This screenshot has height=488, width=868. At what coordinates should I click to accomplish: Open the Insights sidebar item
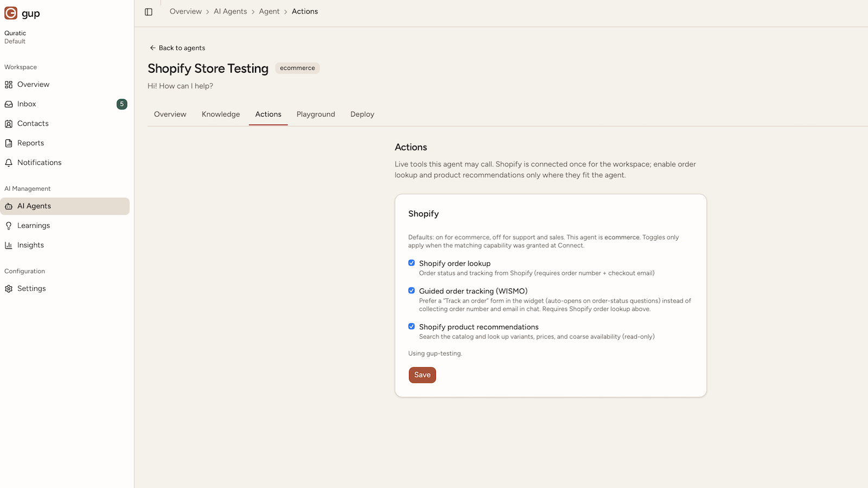(65, 245)
